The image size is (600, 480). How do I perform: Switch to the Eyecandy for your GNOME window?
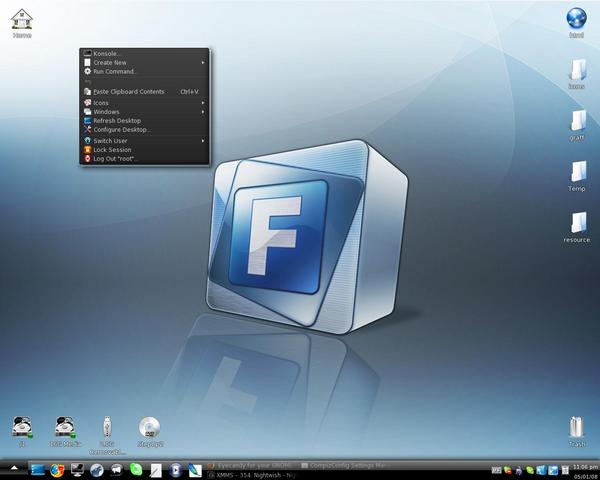click(252, 466)
